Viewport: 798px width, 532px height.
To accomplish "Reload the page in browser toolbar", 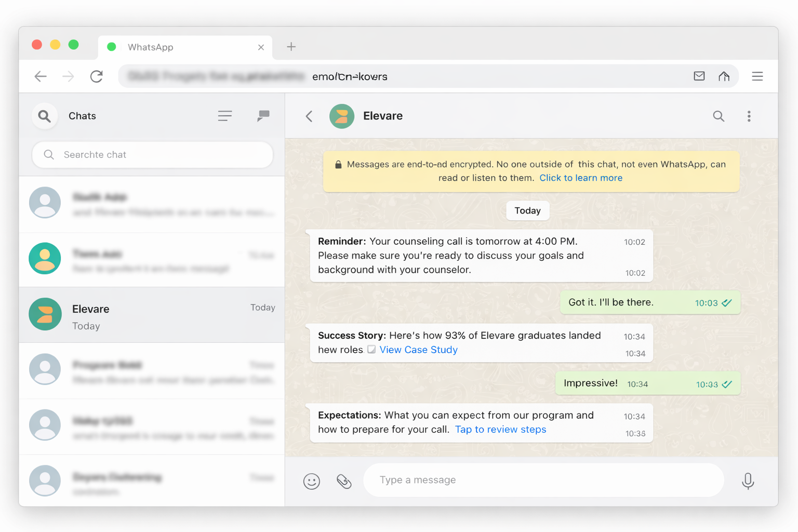I will [97, 76].
